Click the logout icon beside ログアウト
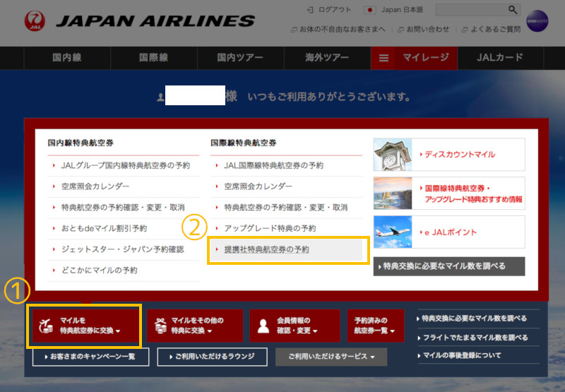Viewport: 565px width, 392px height. (310, 10)
